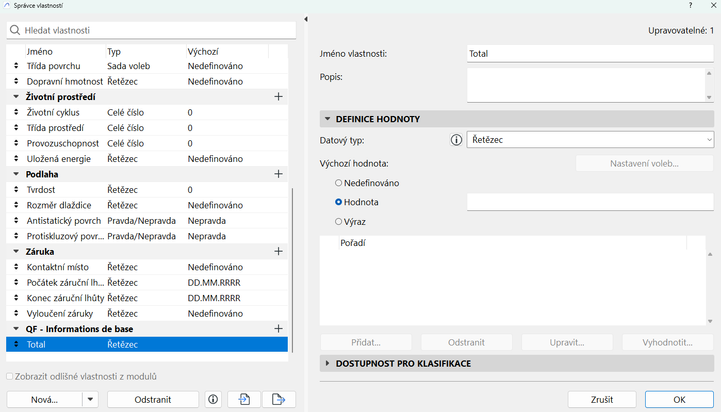This screenshot has height=412, width=721.
Task: Open the Datový typ dropdown
Action: (590, 141)
